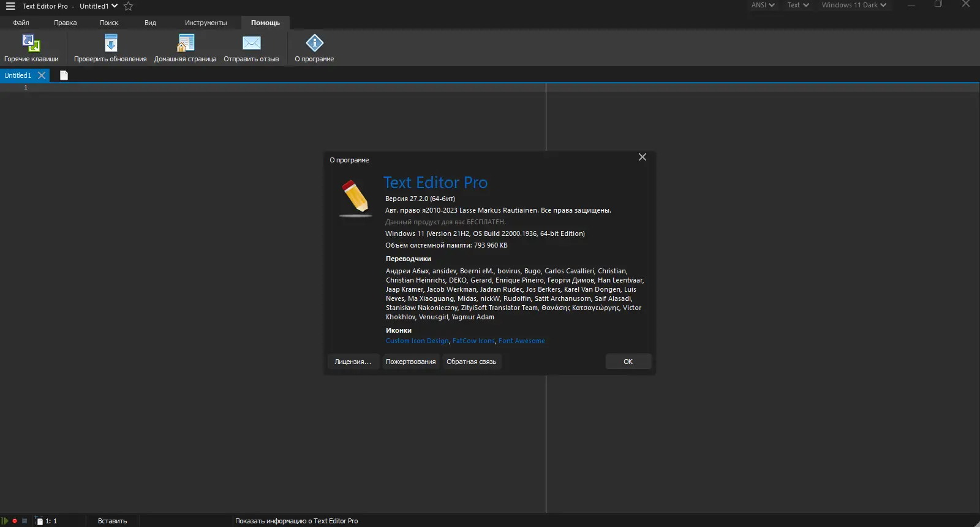Viewport: 980px width, 527px height.
Task: Open the hamburger main menu icon
Action: tap(10, 6)
